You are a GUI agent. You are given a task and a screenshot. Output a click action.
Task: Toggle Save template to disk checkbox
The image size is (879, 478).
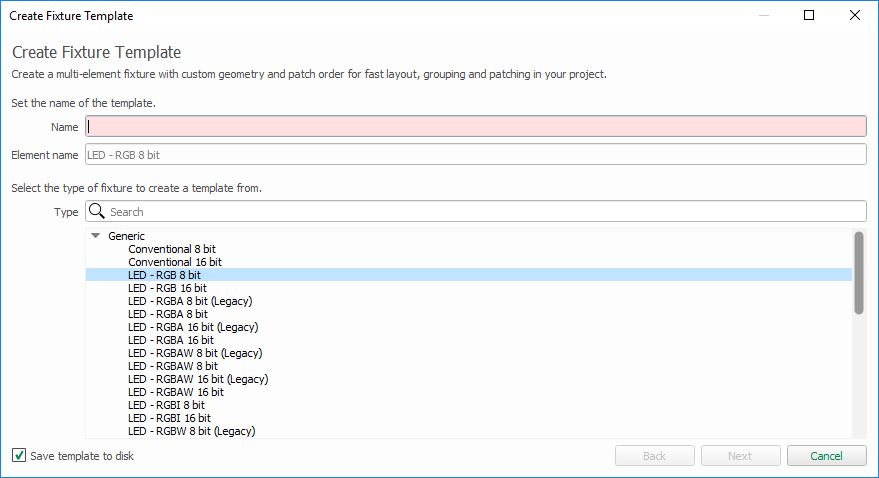[18, 455]
